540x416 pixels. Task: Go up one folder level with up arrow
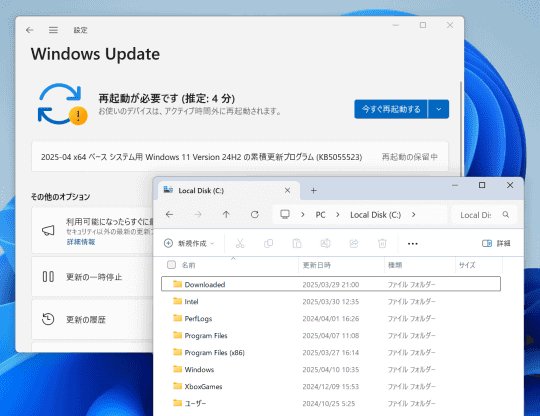tap(226, 215)
